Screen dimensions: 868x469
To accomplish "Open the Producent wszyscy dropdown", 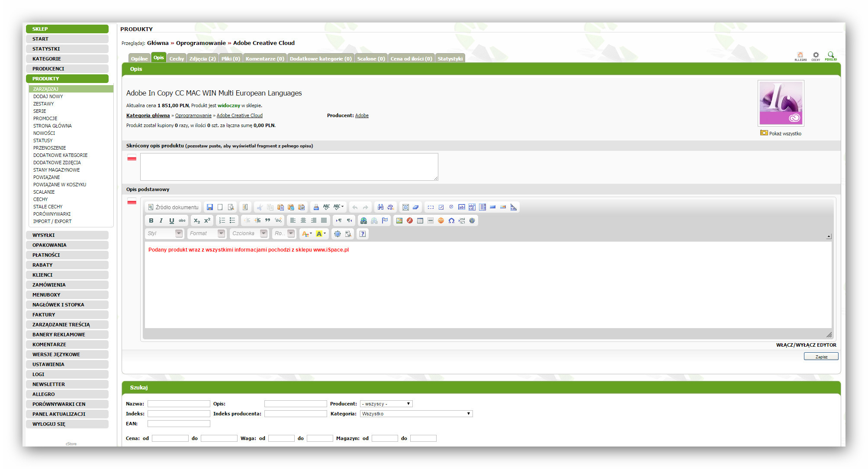I will (386, 404).
